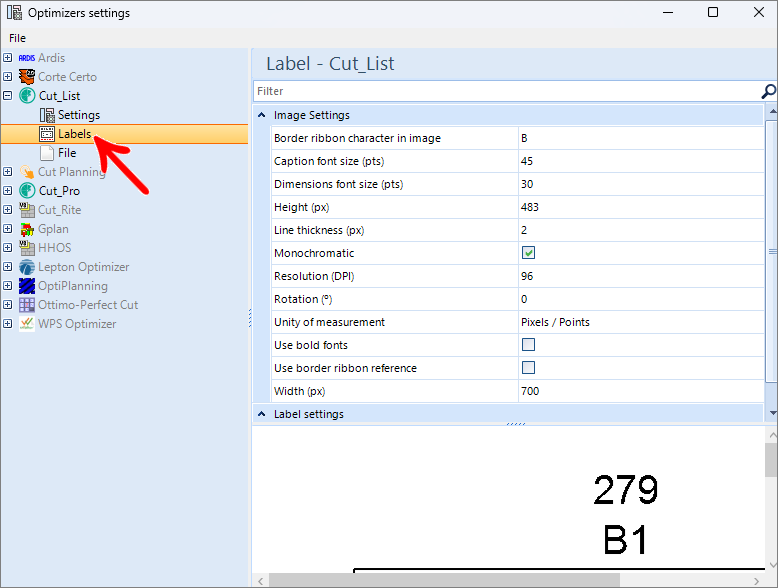Image resolution: width=778 pixels, height=588 pixels.
Task: Expand the Corte Certo tree node
Action: [x=7, y=77]
